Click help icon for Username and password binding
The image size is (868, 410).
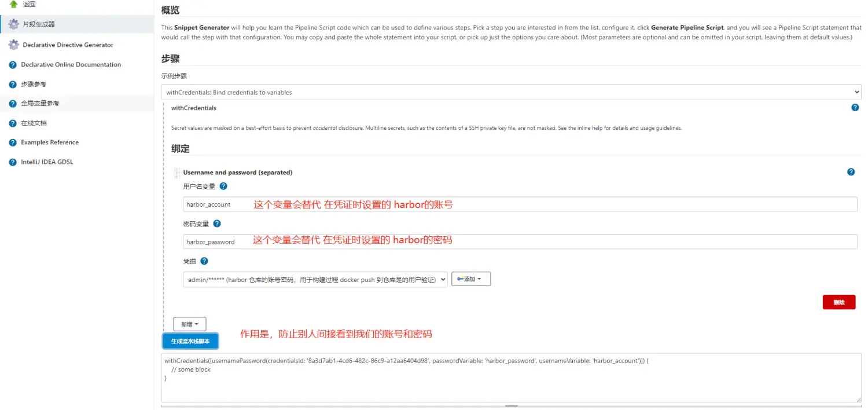[x=851, y=172]
